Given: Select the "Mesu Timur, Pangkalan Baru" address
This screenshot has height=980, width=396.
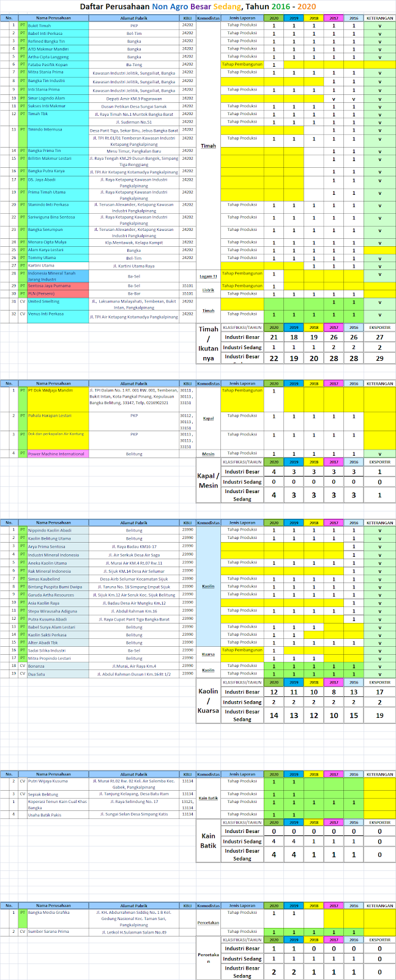Looking at the screenshot, I should point(134,151).
